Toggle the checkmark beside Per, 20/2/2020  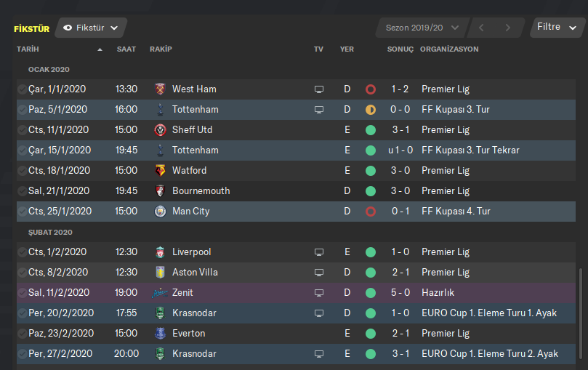(x=23, y=313)
